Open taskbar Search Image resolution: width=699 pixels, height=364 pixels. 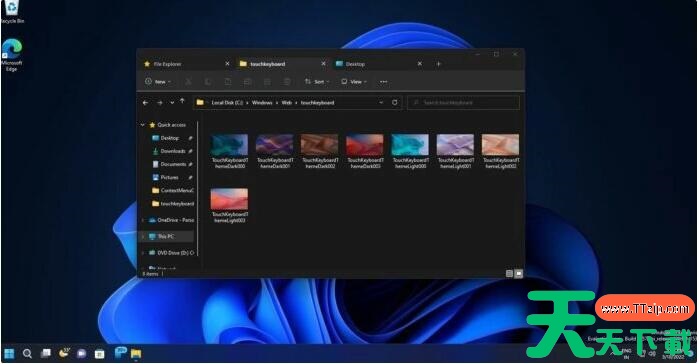point(27,354)
